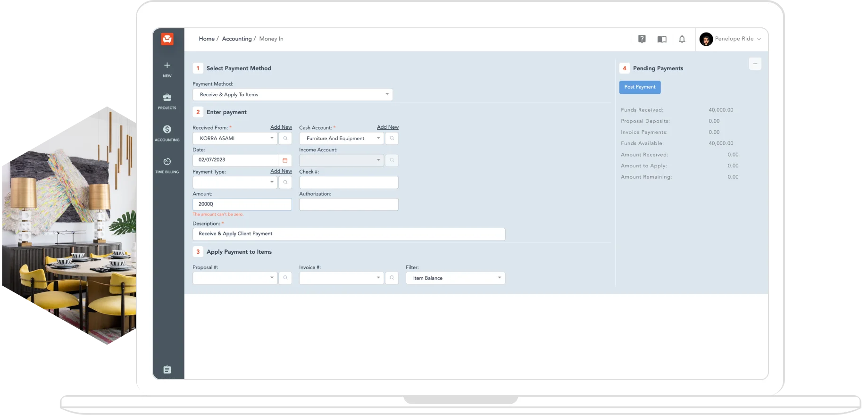This screenshot has width=868, height=415.
Task: Click the app logo icon in sidebar
Action: (167, 39)
